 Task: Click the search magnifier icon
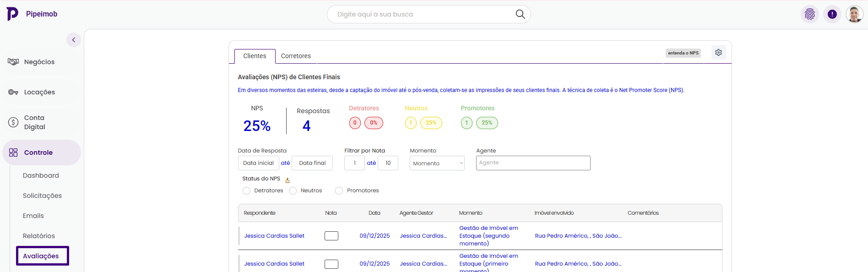(x=520, y=14)
